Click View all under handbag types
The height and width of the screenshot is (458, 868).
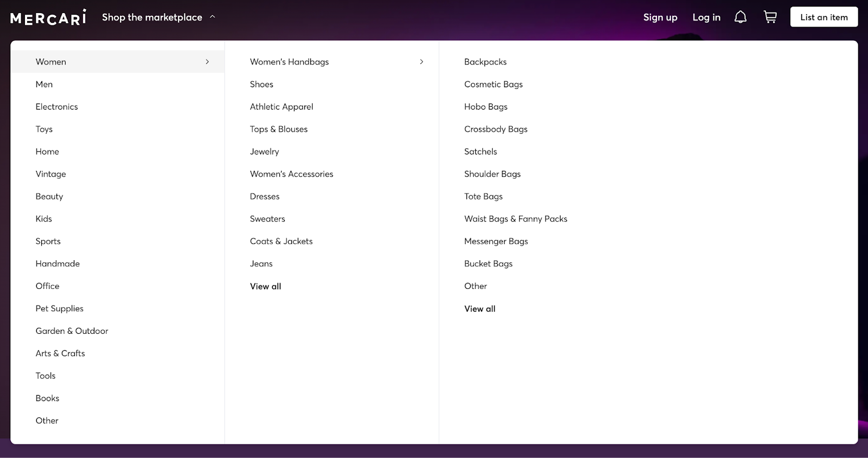point(480,309)
